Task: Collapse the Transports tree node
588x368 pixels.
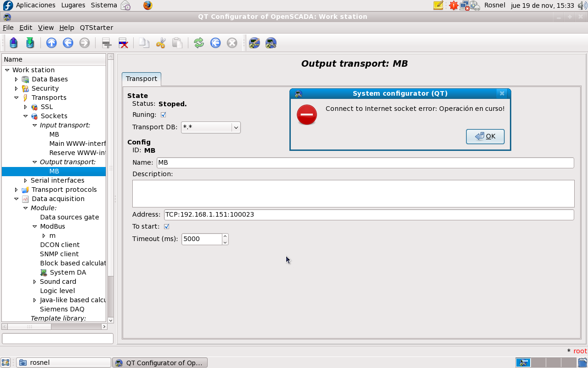Action: [17, 98]
